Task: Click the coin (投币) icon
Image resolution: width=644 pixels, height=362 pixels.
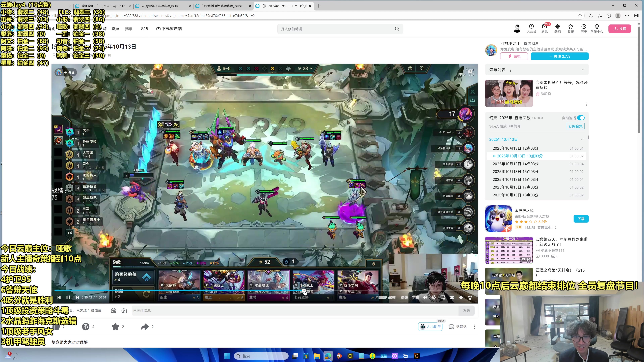Action: (86, 326)
